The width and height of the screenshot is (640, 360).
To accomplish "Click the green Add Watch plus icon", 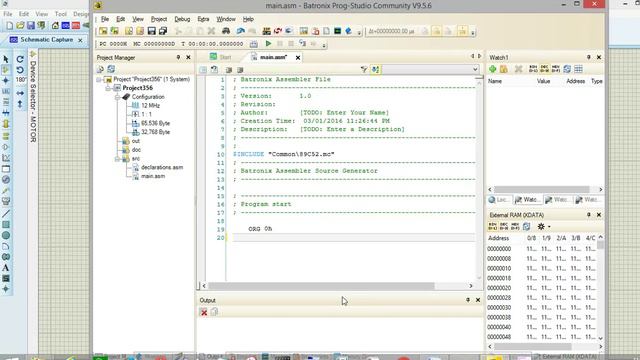I will pos(493,69).
